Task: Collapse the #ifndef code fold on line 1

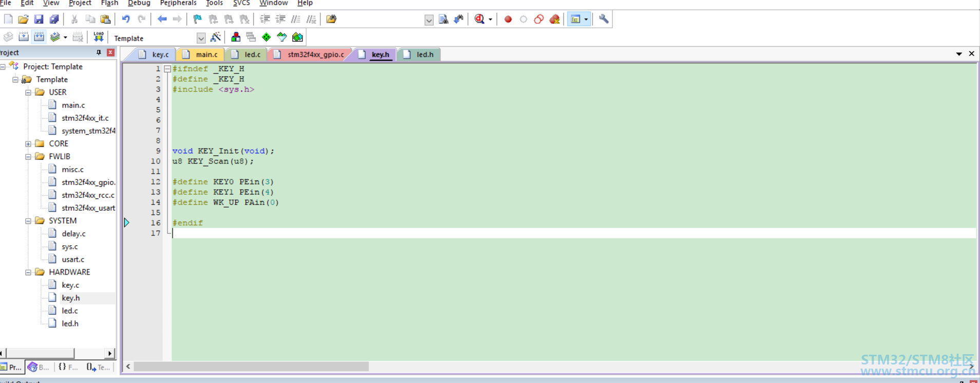Action: [167, 68]
